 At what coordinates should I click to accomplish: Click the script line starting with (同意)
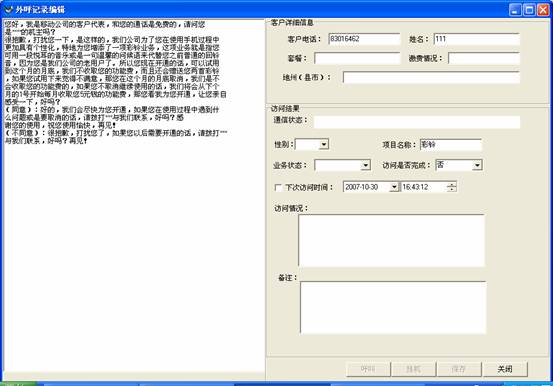[112, 110]
